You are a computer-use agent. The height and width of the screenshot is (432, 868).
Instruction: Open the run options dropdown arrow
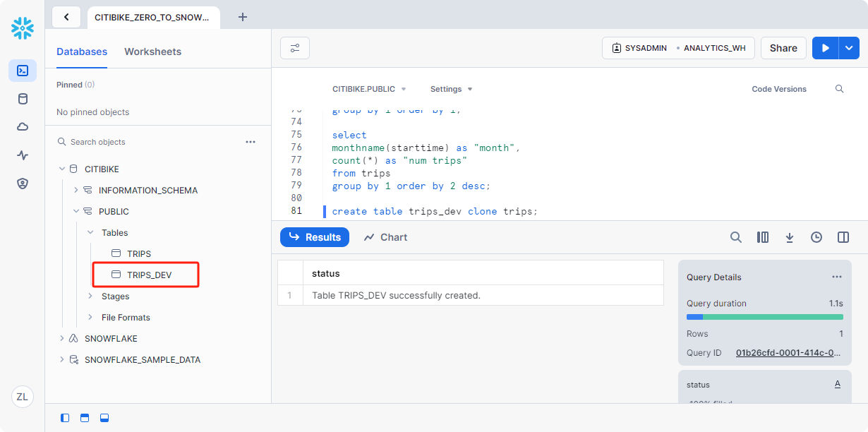(x=849, y=48)
